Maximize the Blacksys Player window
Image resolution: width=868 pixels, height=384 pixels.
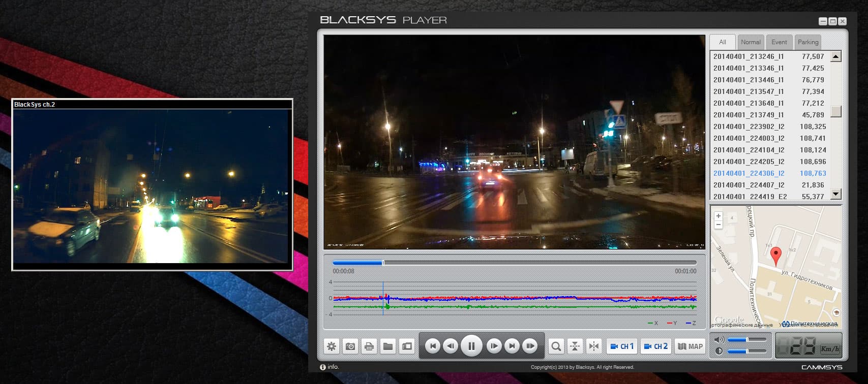tap(832, 21)
